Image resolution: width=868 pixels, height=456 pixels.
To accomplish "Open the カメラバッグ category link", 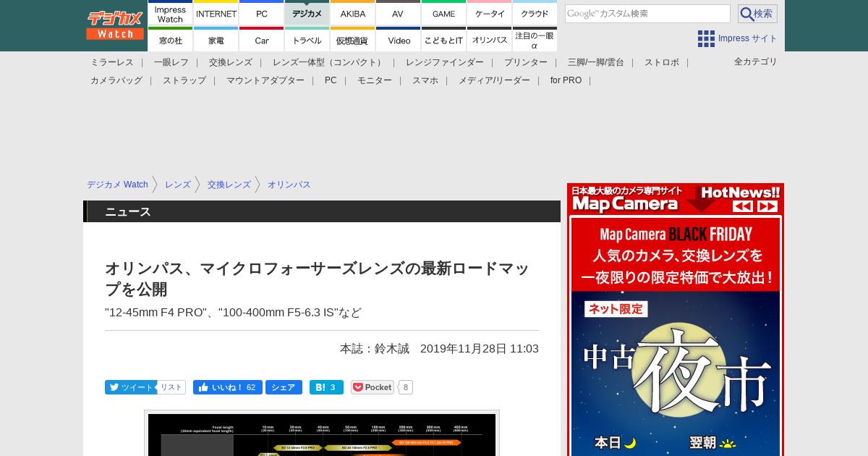I will click(x=116, y=80).
